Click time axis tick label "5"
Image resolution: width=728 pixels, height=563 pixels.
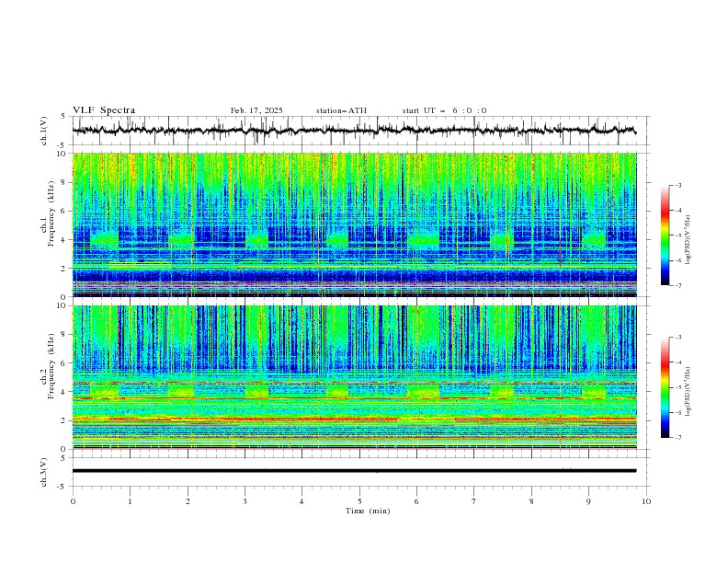tap(359, 501)
